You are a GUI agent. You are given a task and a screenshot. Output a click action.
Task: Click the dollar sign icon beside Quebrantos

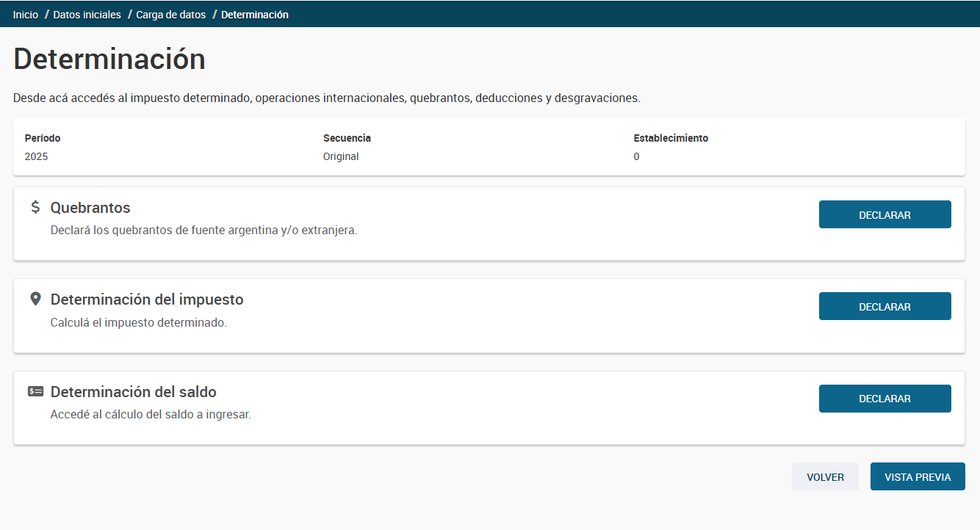pos(35,208)
